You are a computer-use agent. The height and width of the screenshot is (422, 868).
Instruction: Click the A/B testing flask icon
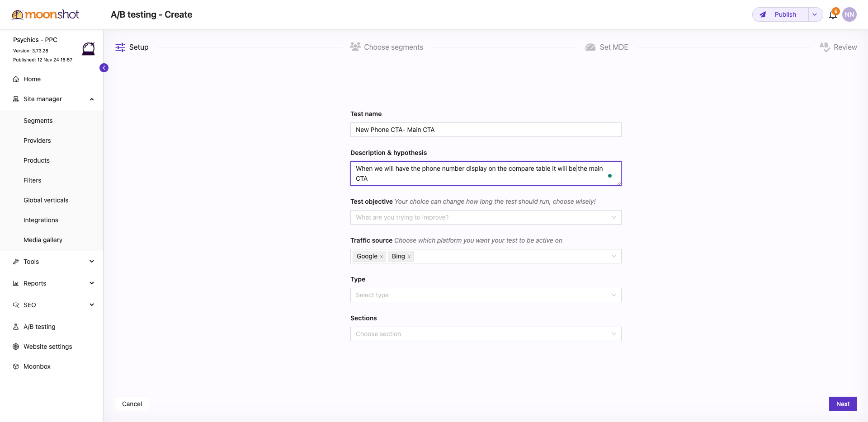tap(16, 327)
